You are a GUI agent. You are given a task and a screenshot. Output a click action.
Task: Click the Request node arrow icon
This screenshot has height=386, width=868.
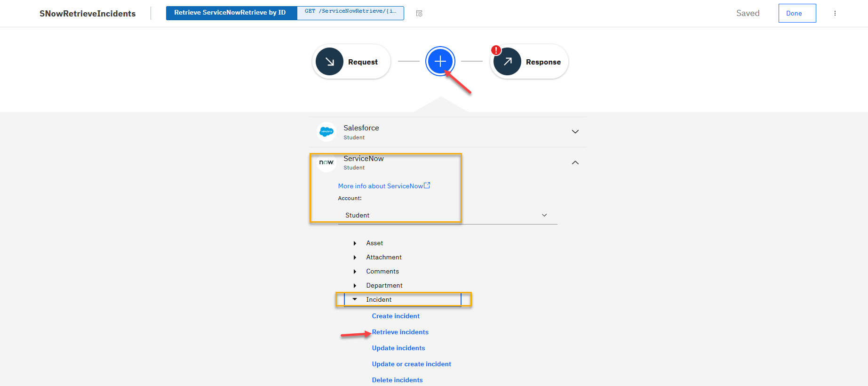pyautogui.click(x=329, y=62)
